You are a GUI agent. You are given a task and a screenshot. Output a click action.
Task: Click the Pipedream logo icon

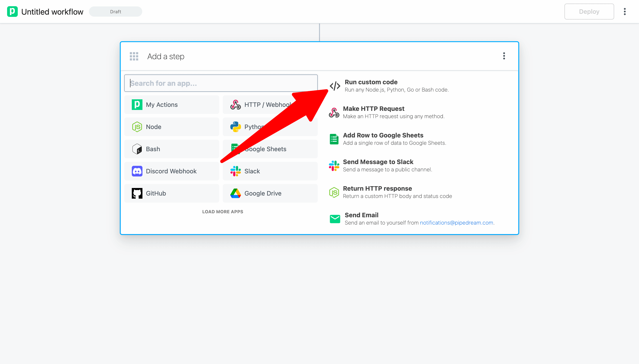[12, 12]
